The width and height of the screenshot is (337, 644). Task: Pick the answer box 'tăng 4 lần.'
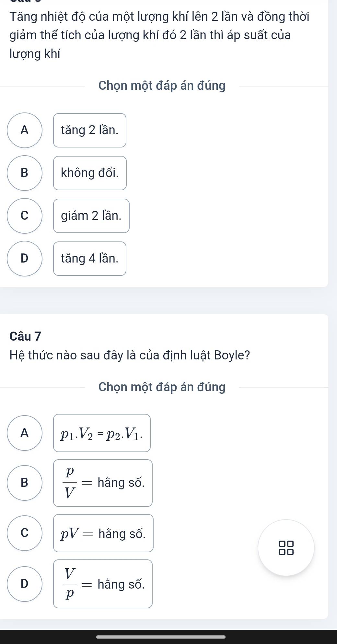(90, 259)
